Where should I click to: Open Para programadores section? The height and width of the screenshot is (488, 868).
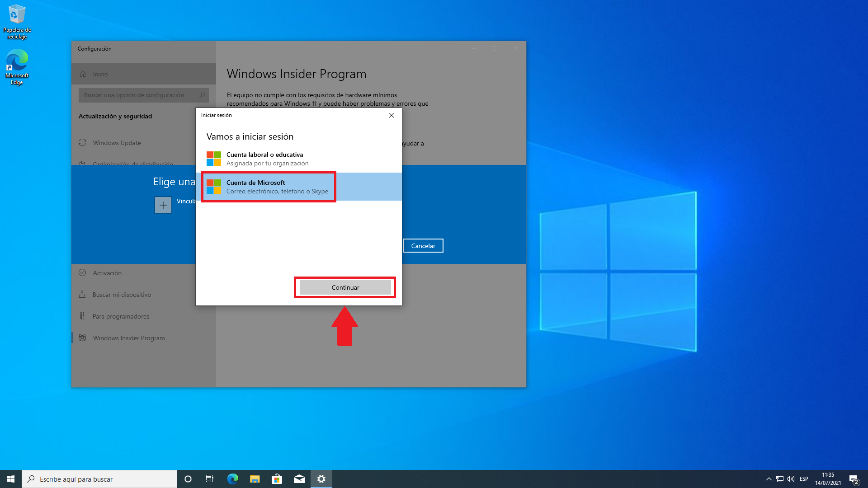tap(121, 316)
